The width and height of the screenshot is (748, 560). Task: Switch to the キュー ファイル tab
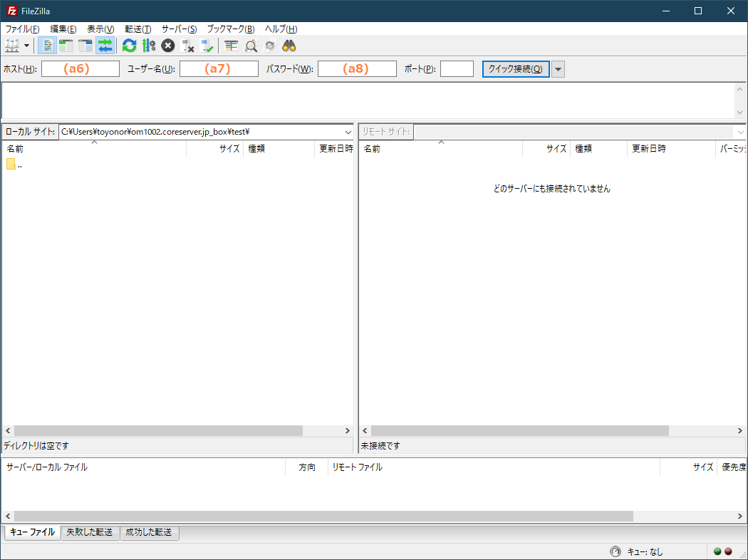(x=33, y=532)
